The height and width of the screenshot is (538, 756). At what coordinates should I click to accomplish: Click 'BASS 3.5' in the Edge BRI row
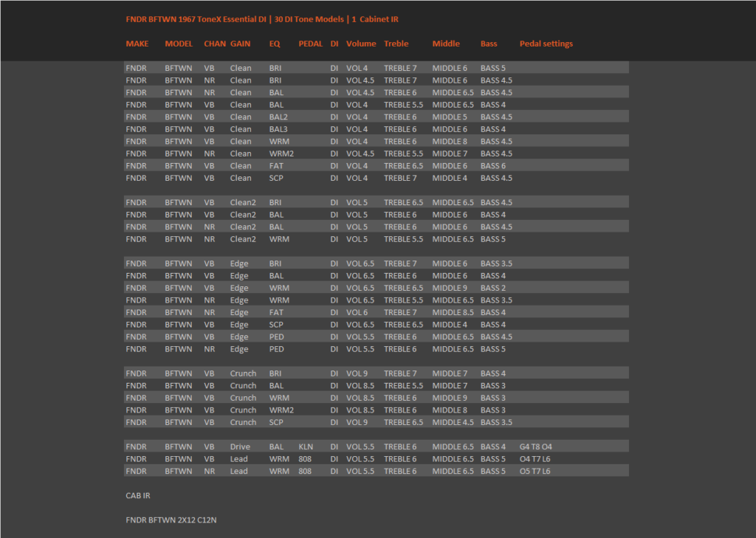click(496, 263)
